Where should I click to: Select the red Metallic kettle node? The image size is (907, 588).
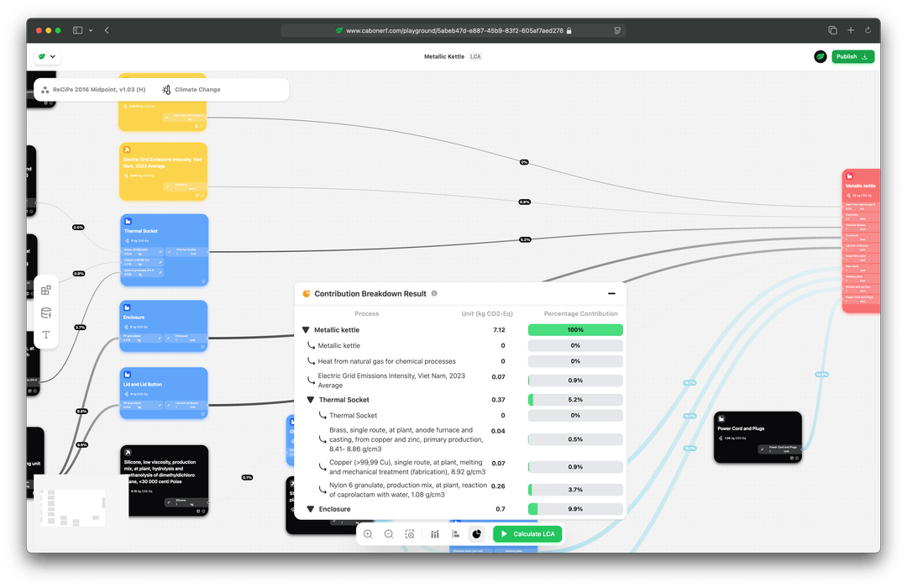[861, 240]
